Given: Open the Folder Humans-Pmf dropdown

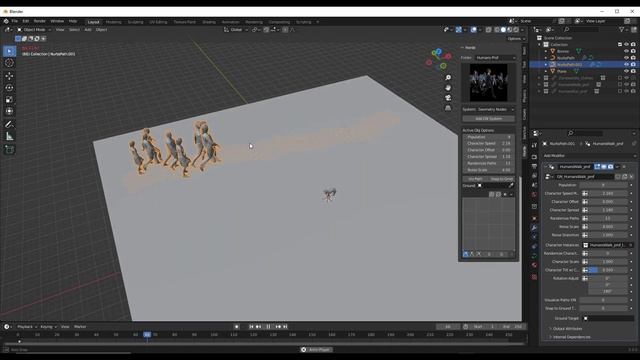Looking at the screenshot, I should tap(496, 58).
